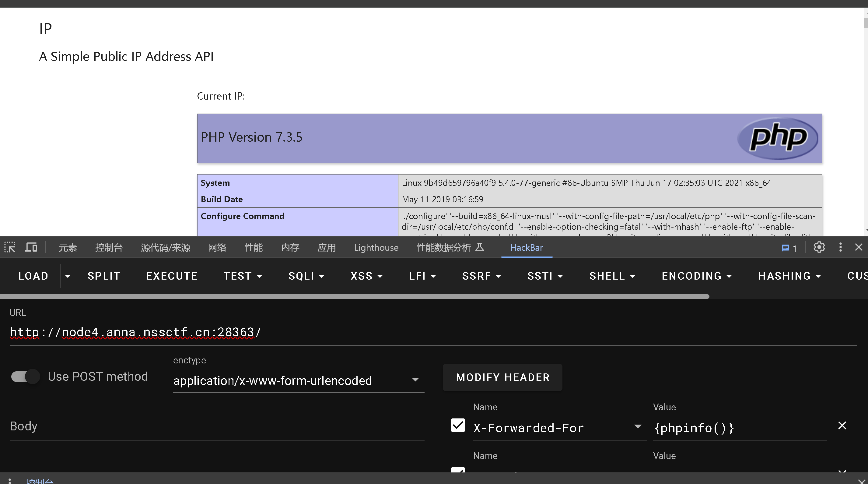
Task: Open the enctype dropdown
Action: [x=298, y=380]
